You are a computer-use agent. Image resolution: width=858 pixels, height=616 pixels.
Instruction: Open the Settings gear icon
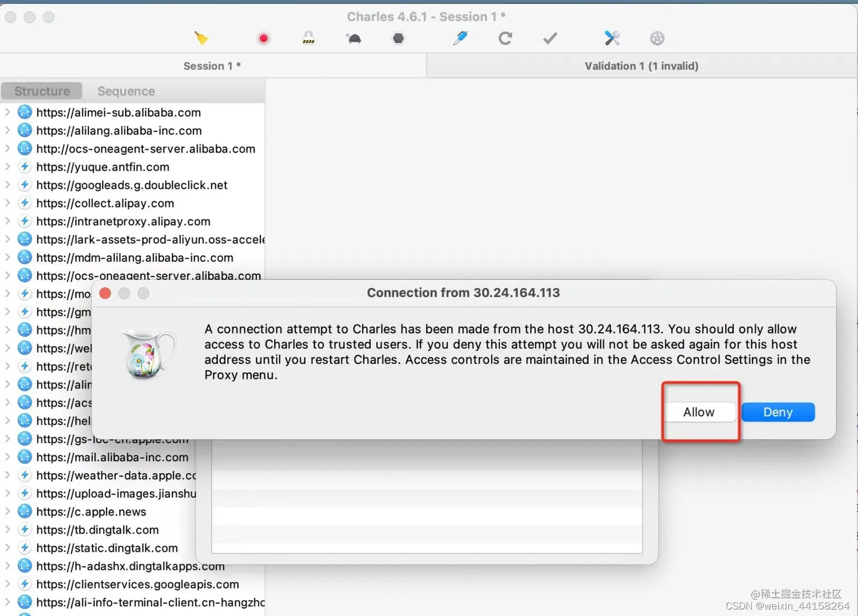pyautogui.click(x=657, y=38)
